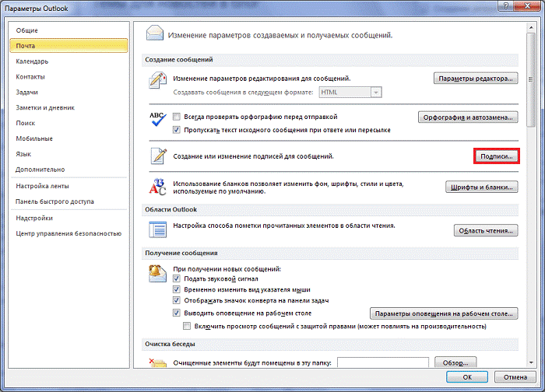
Task: Select the Почта category
Action: click(x=69, y=46)
